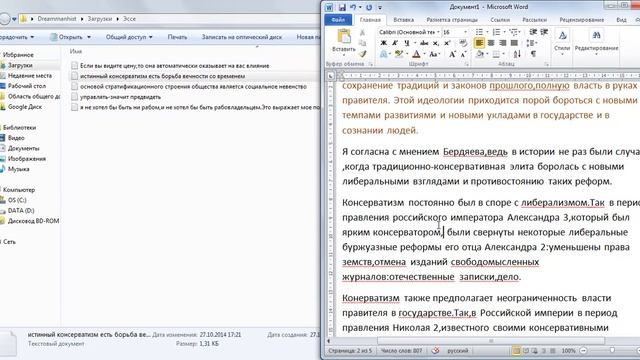Click the Страница 2 из 5 page indicator
Screen dimensions: 640x360
(x=350, y=351)
